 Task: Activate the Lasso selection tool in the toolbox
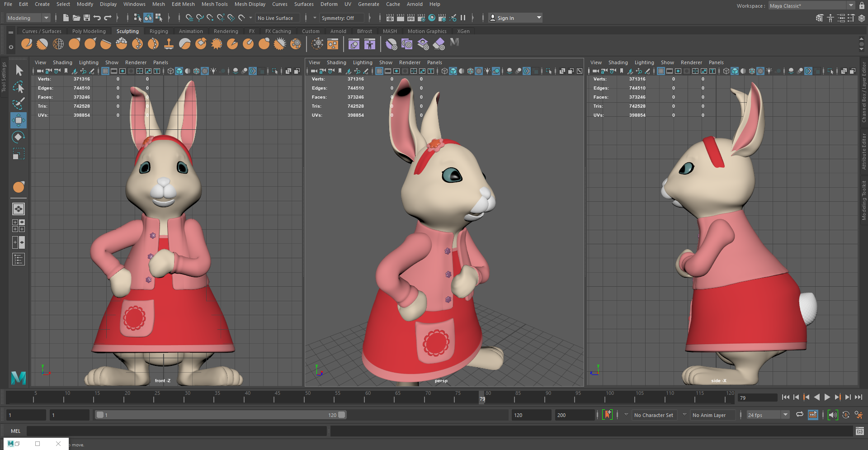click(x=19, y=87)
